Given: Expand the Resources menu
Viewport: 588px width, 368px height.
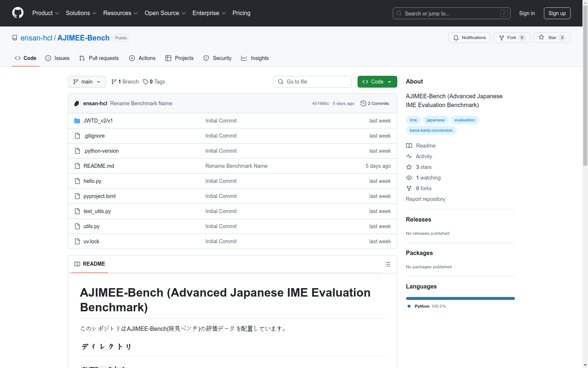Looking at the screenshot, I should click(x=121, y=13).
